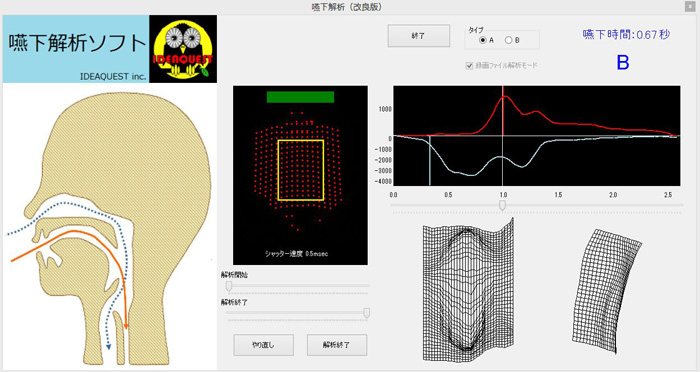This screenshot has width=700, height=372.
Task: Click the IDEAQUEST inc. text
Action: (x=113, y=76)
